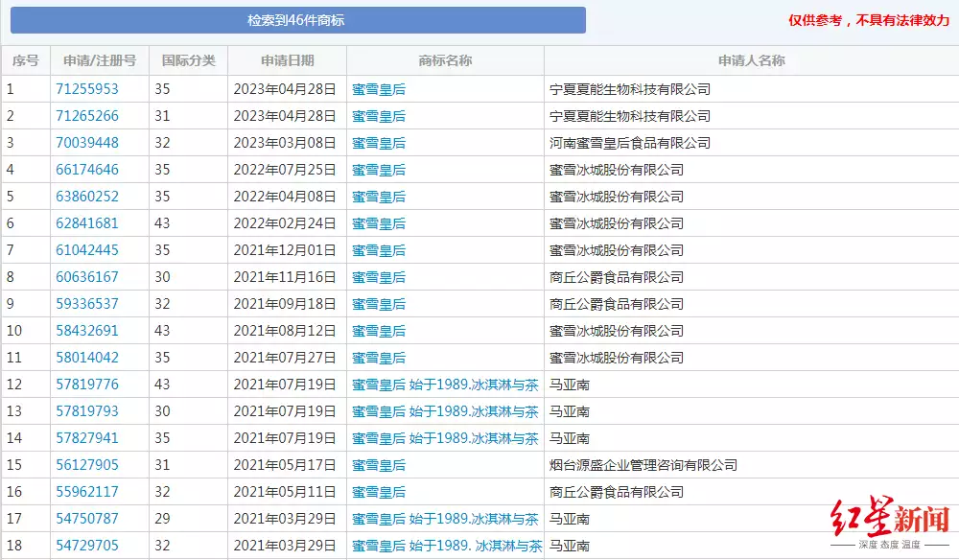Open application number 71255953
Image resolution: width=959 pixels, height=560 pixels.
pos(87,89)
